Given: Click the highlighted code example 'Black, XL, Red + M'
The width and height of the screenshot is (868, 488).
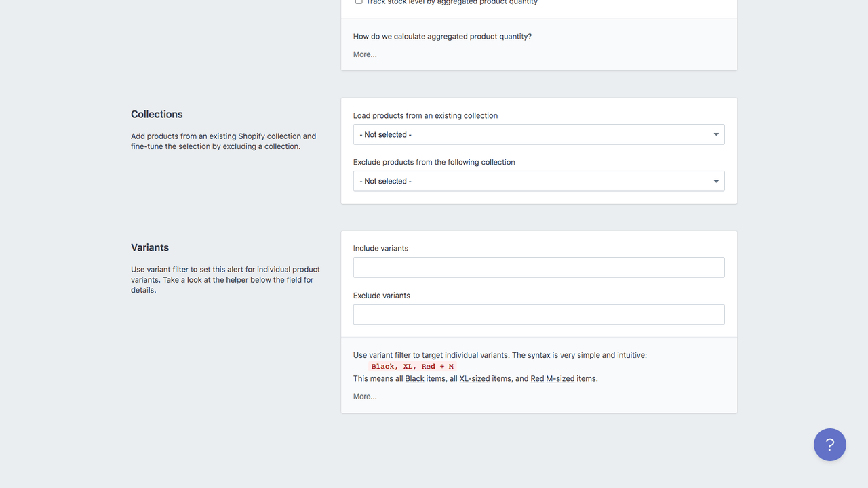Looking at the screenshot, I should tap(412, 366).
